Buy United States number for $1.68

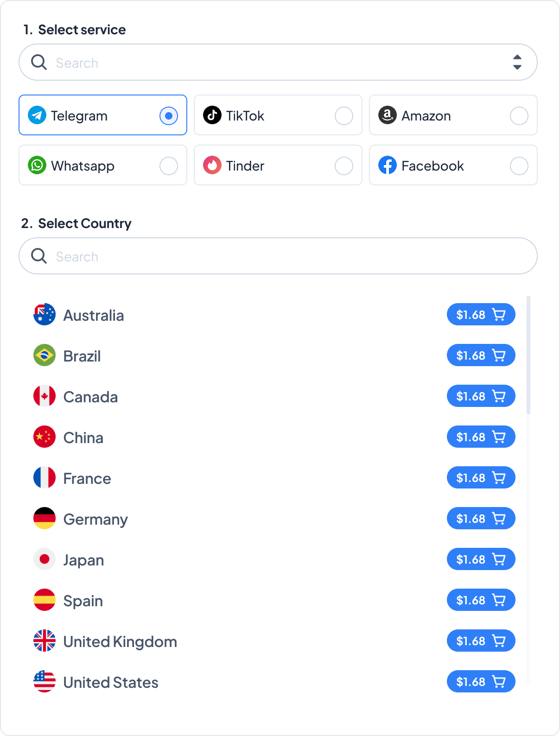(x=481, y=682)
